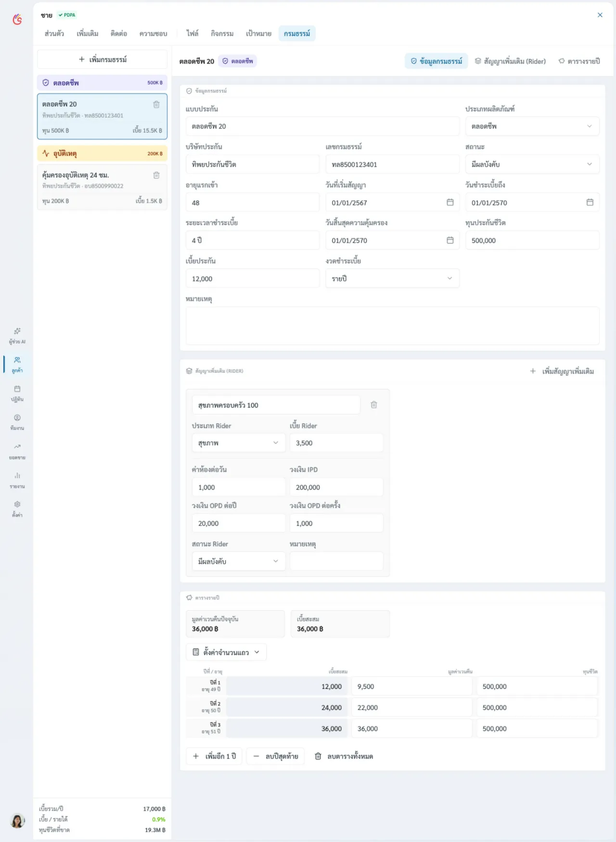
Task: Delete the สุขภาพครอบครัว 100 rider
Action: [374, 405]
